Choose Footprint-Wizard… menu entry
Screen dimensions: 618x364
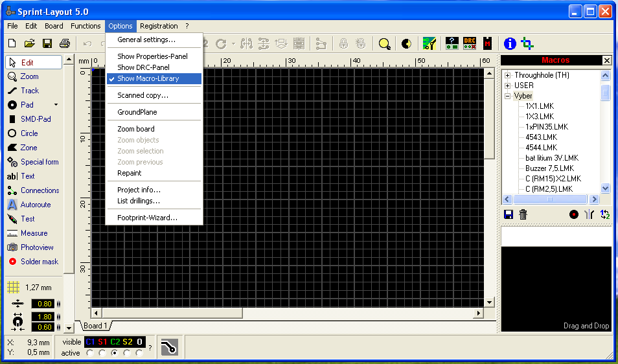click(154, 218)
